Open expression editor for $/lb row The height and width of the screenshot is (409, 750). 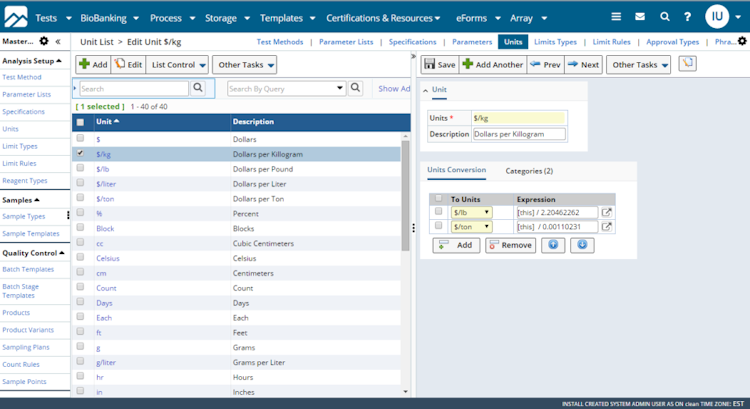pyautogui.click(x=607, y=212)
